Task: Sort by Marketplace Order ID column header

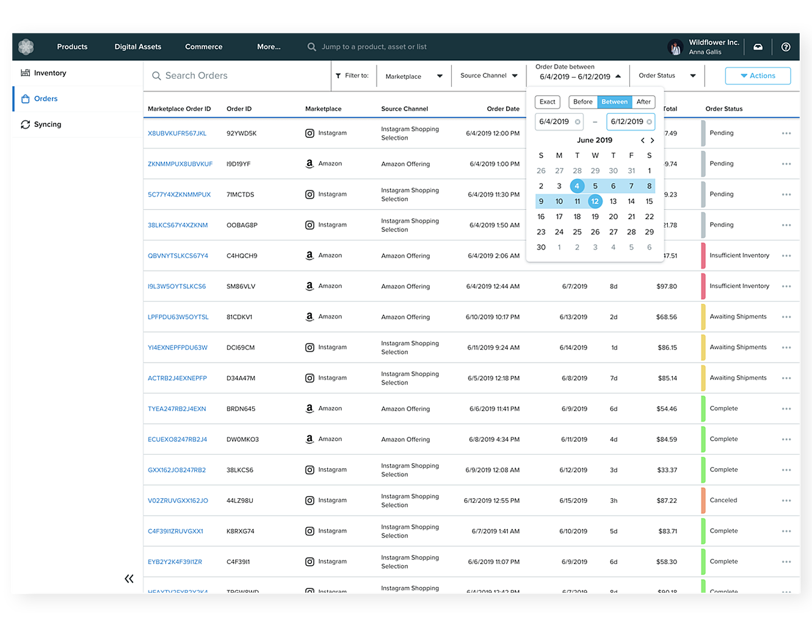Action: click(x=179, y=109)
